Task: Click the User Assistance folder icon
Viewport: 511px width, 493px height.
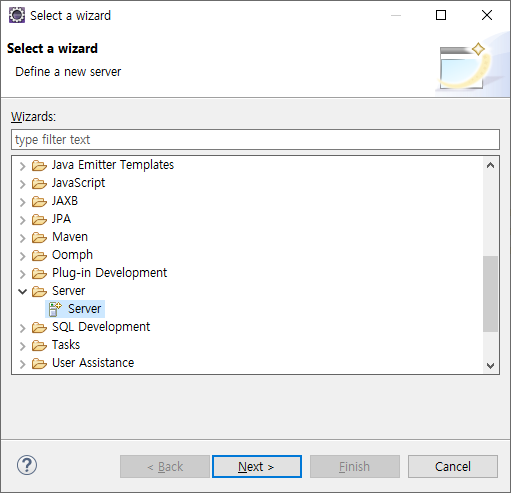Action: (39, 363)
